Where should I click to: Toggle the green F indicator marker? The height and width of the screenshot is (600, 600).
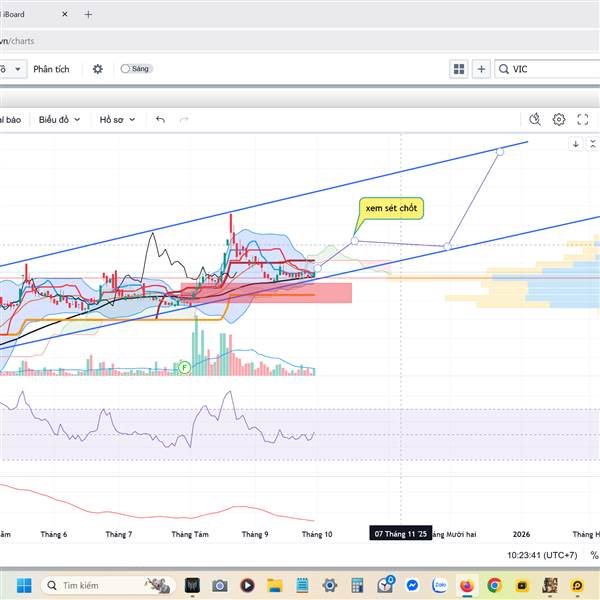click(184, 368)
